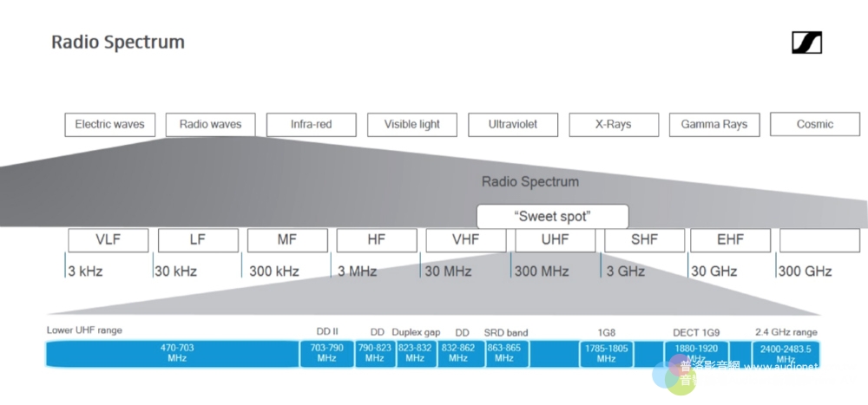Click the 30 MHz frequency label
Screen dimensions: 868x405
tap(449, 271)
